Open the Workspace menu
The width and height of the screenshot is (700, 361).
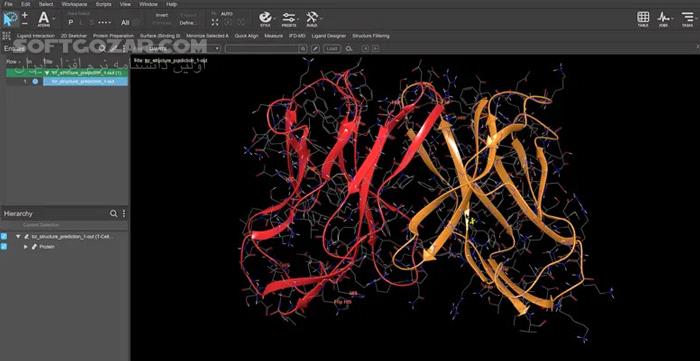coord(74,4)
